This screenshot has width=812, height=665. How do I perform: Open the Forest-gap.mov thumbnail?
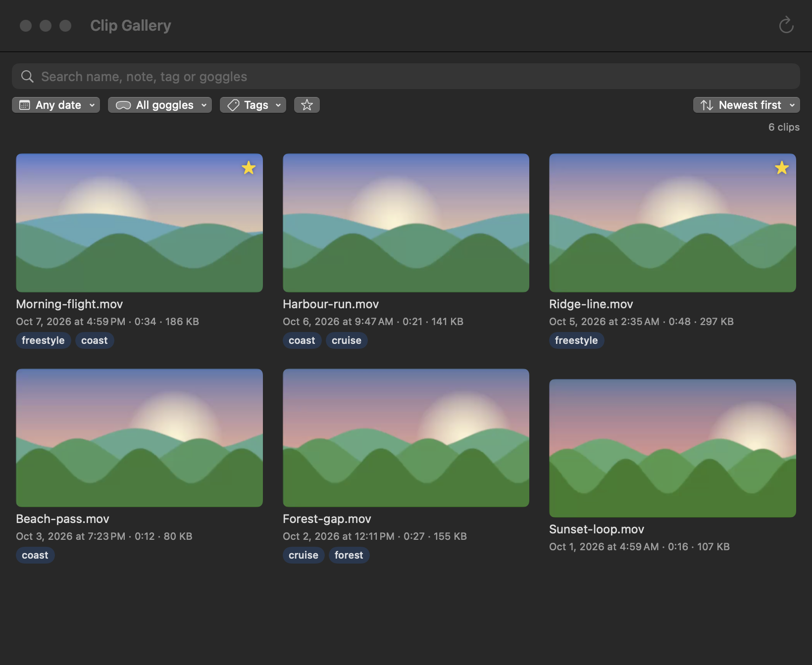point(406,437)
